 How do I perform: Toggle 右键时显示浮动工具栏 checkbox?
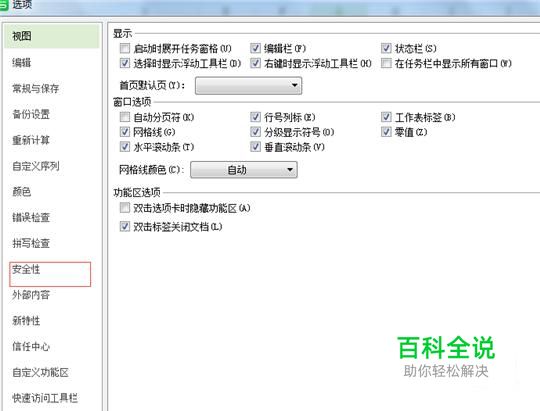255,63
